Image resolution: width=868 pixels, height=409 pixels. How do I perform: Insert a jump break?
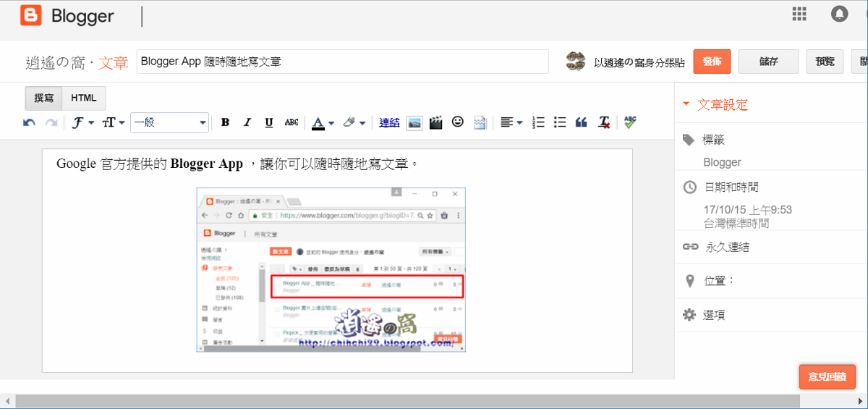tap(480, 123)
